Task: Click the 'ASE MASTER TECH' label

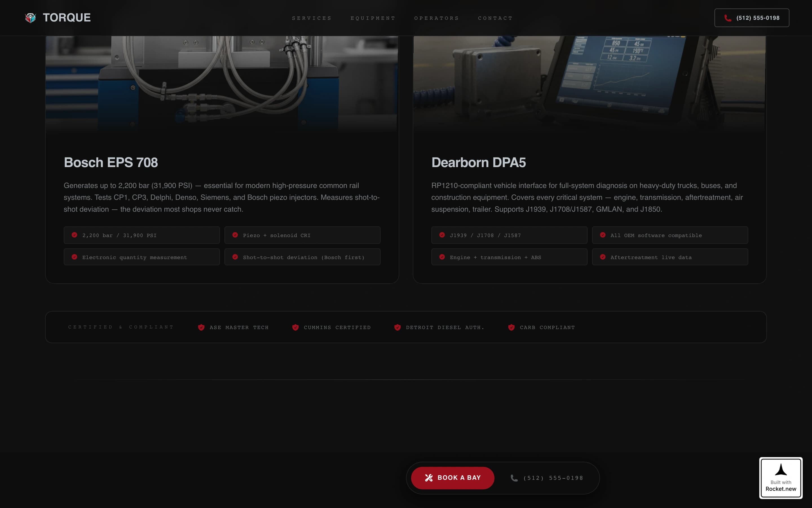Action: tap(239, 328)
